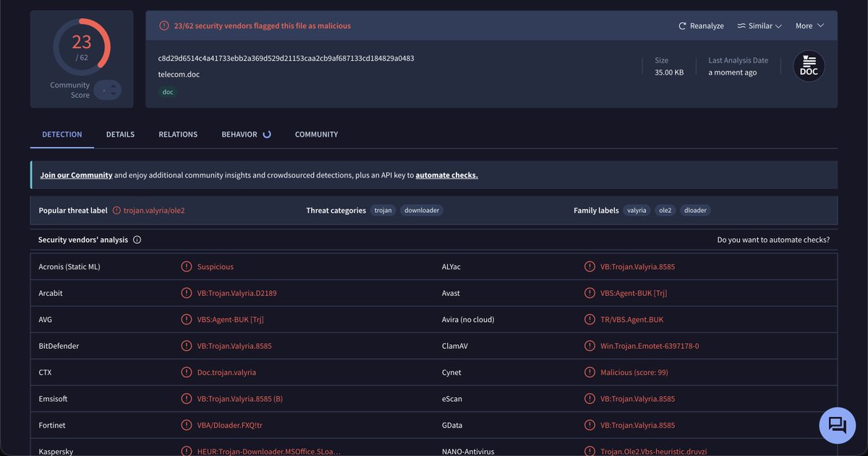
Task: Open the DETAILS tab
Action: [x=120, y=135]
